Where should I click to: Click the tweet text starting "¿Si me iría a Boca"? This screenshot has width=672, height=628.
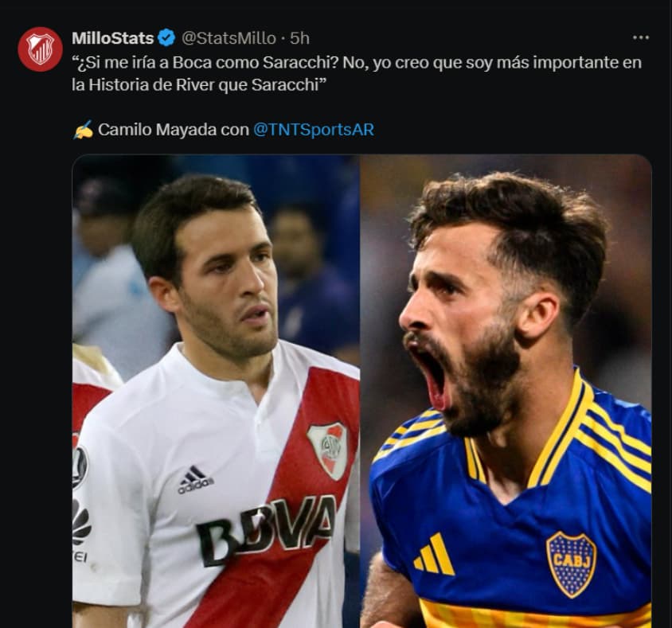[357, 74]
